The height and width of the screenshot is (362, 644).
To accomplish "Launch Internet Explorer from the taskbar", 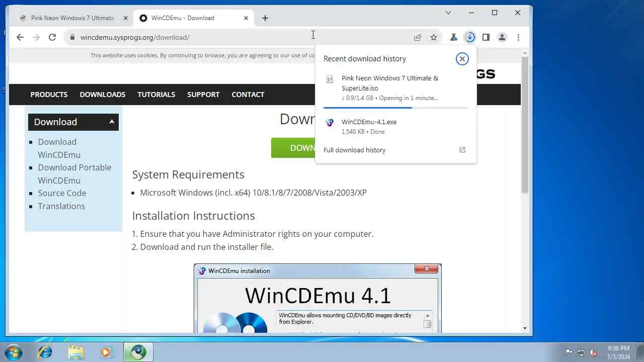I will coord(45,352).
